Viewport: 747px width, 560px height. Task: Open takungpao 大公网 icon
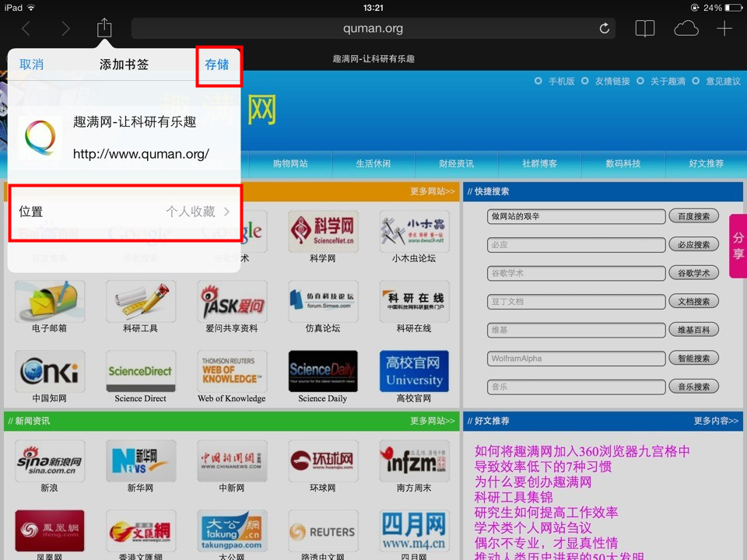[232, 530]
